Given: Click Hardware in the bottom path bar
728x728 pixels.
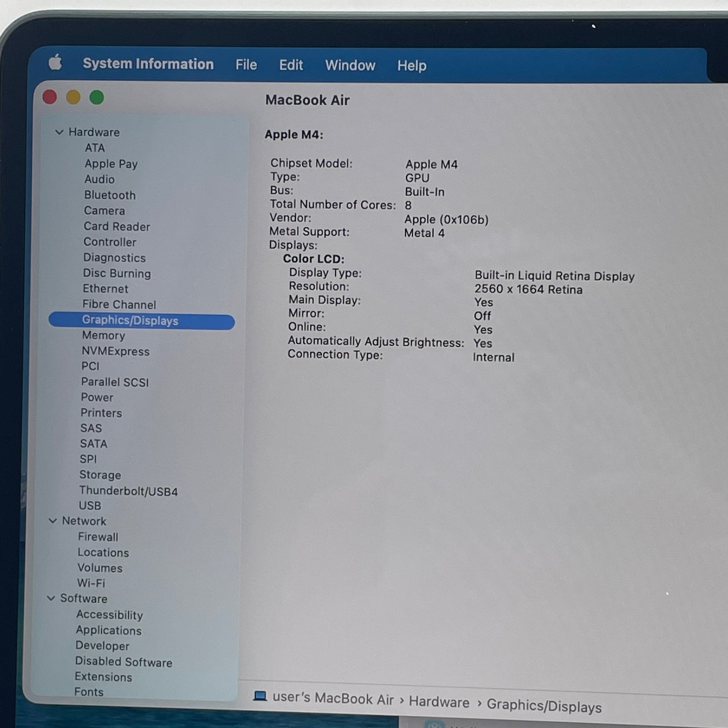Looking at the screenshot, I should coord(439,702).
